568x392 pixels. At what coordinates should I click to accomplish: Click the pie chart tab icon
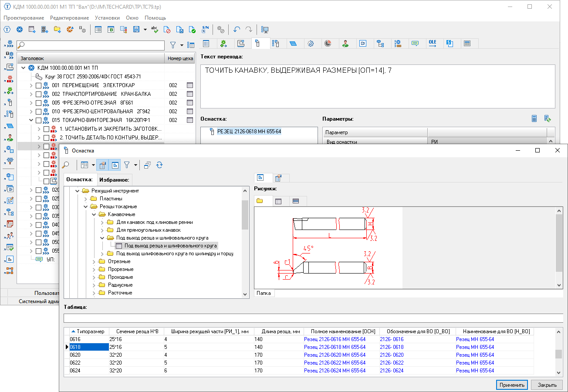tap(328, 44)
